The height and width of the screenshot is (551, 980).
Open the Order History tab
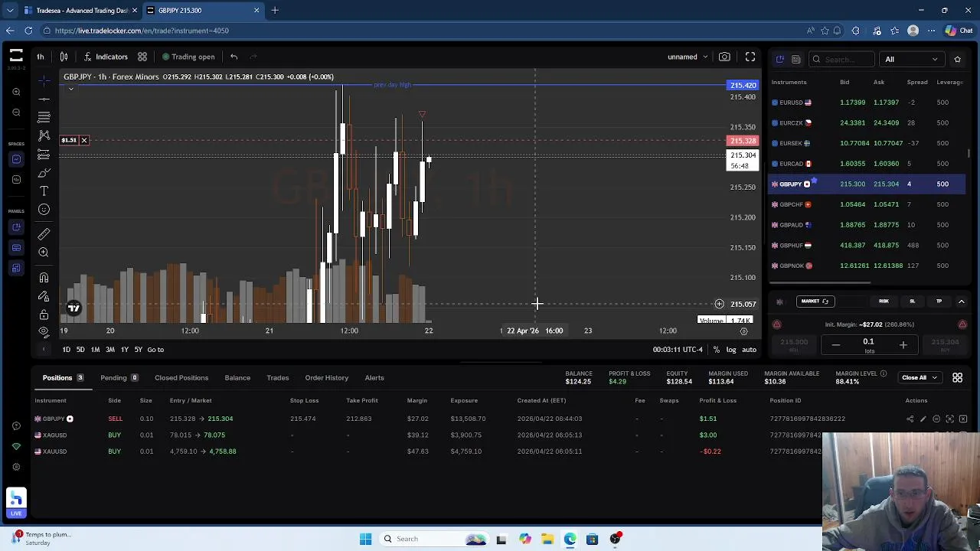click(x=327, y=378)
